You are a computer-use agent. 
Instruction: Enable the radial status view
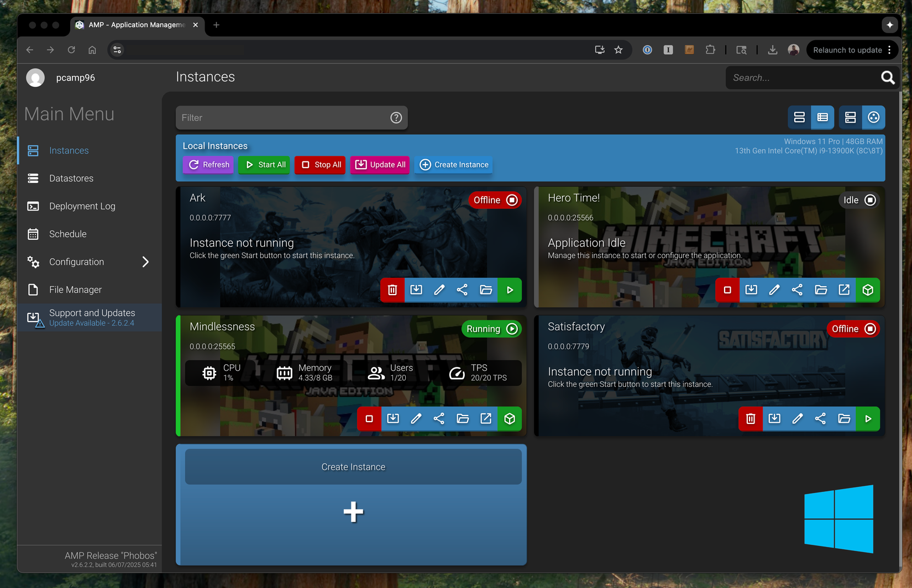[x=873, y=117]
